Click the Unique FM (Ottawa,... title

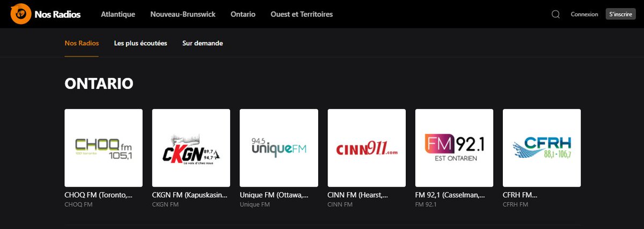tap(274, 196)
